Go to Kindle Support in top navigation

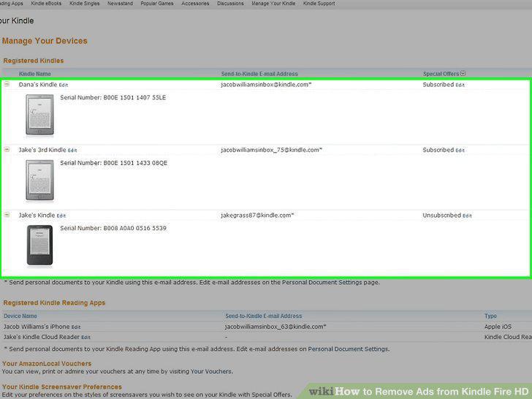(x=319, y=4)
